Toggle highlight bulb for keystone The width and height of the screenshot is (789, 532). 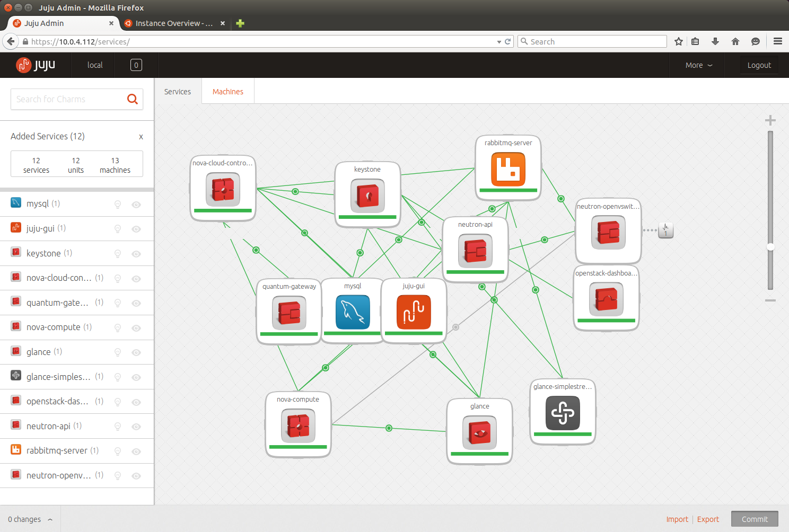[x=118, y=254]
